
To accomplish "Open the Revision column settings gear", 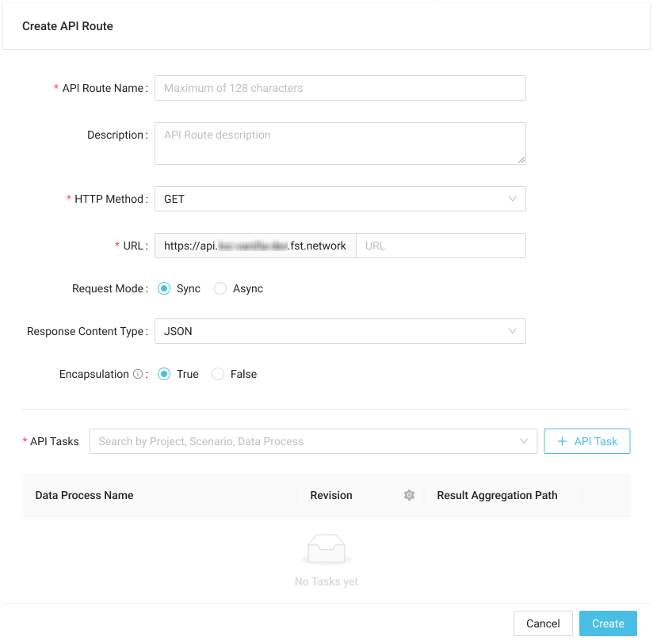I will [409, 495].
